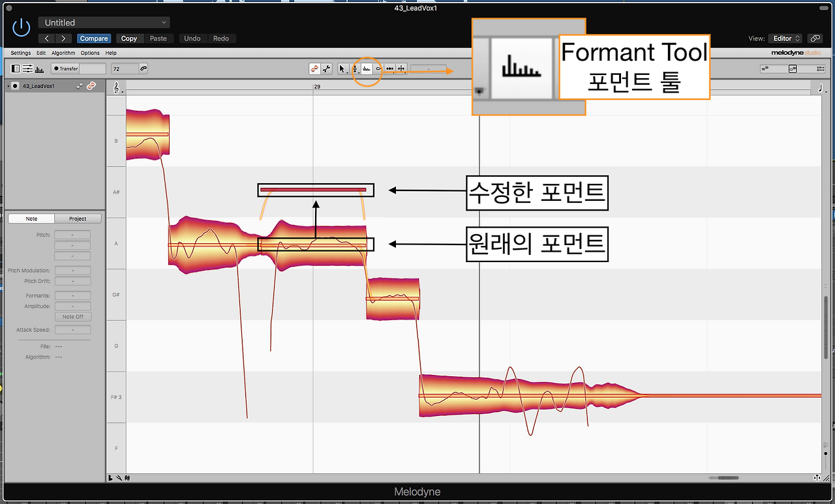Click the pitch curve display icon at bottom-left

point(110,478)
